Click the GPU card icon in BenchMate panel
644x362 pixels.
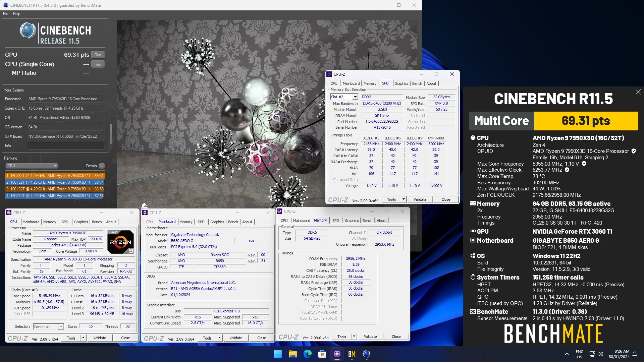(473, 231)
